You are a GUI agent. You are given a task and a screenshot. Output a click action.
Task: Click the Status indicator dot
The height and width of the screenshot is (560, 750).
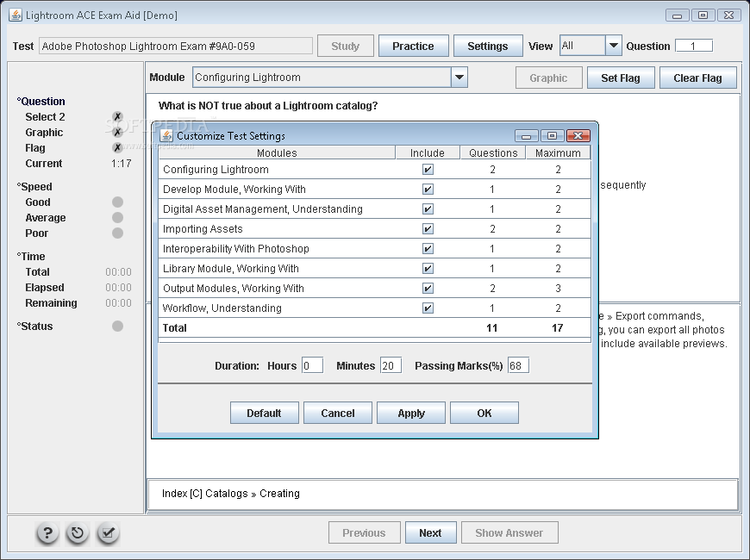tap(117, 327)
